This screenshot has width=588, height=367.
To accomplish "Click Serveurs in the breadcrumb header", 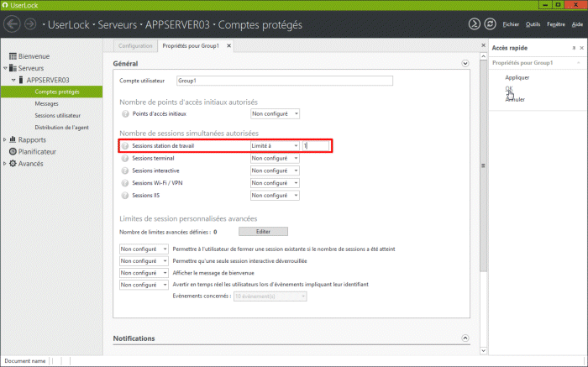I will (117, 24).
